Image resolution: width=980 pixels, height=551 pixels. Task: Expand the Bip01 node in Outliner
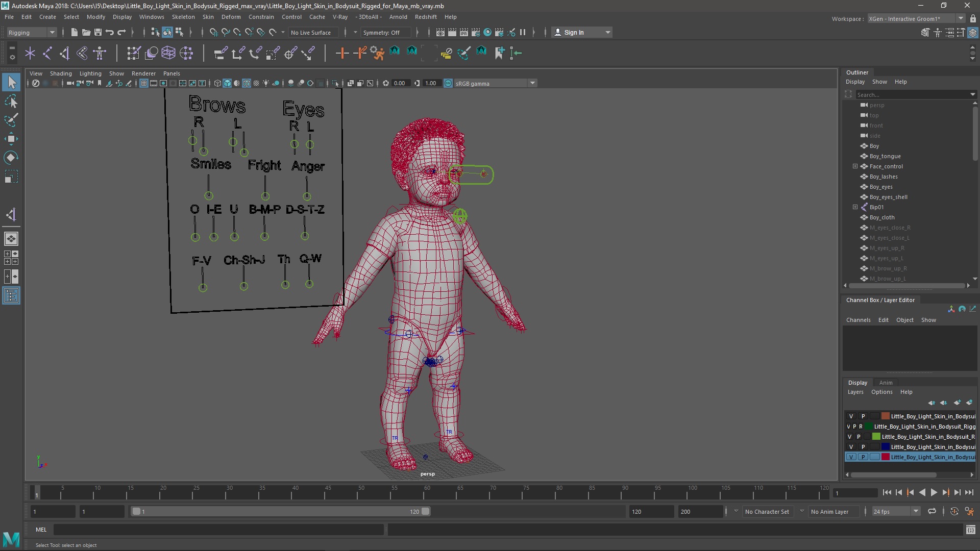[855, 207]
